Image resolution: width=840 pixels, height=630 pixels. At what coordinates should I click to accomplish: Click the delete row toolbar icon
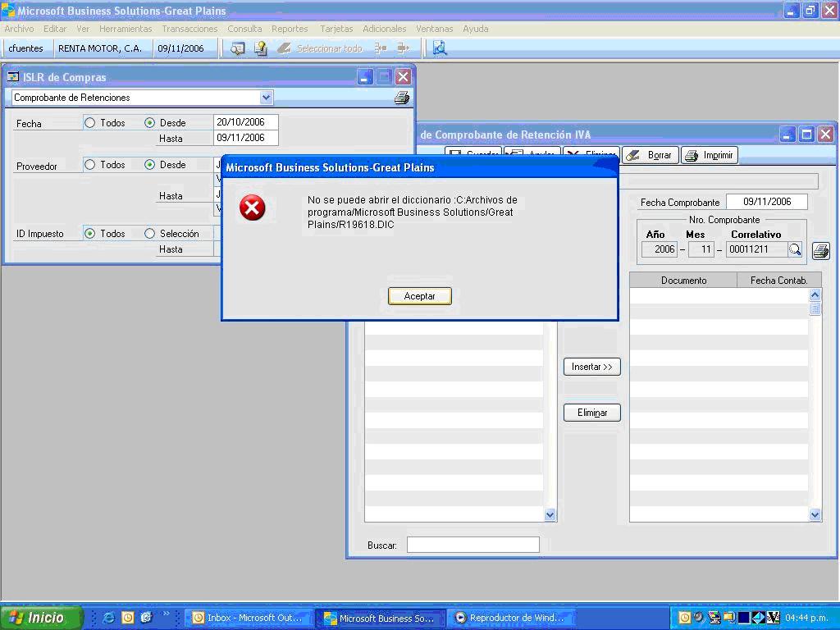pyautogui.click(x=404, y=48)
